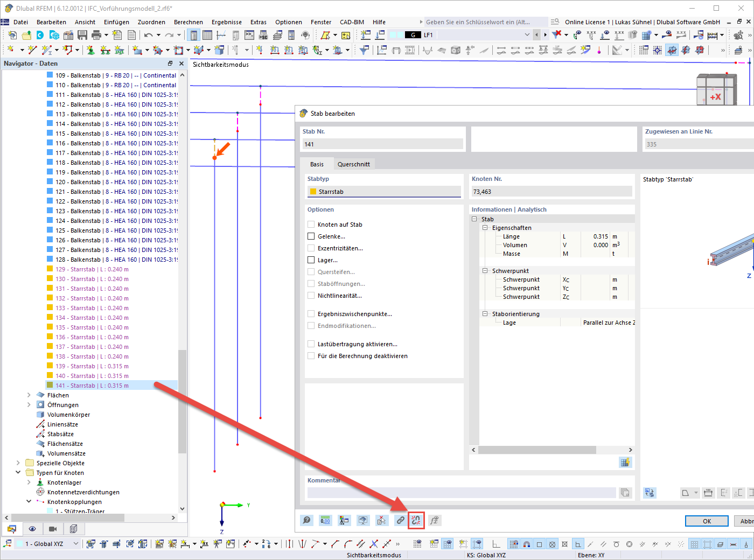This screenshot has height=560, width=754.
Task: Enable the 'Lager...' checkbox
Action: click(311, 260)
